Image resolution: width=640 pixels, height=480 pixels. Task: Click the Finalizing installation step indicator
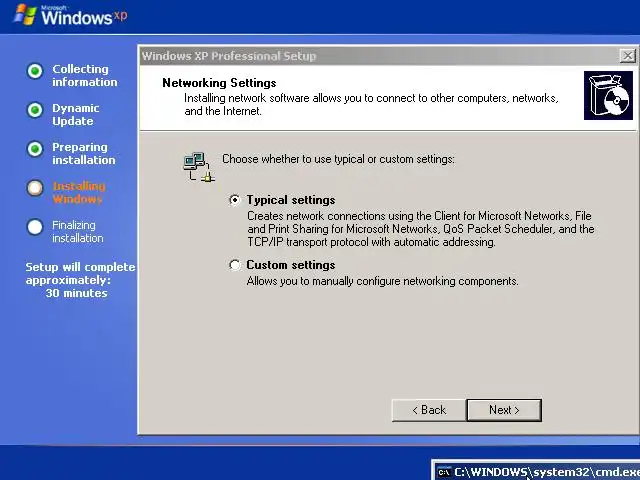click(35, 227)
